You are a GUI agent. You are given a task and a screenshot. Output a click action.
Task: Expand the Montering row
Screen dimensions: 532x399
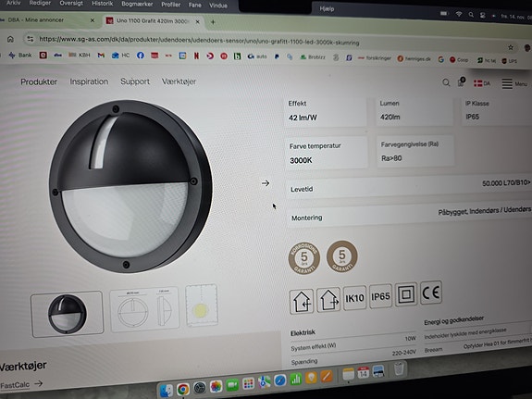tap(409, 214)
